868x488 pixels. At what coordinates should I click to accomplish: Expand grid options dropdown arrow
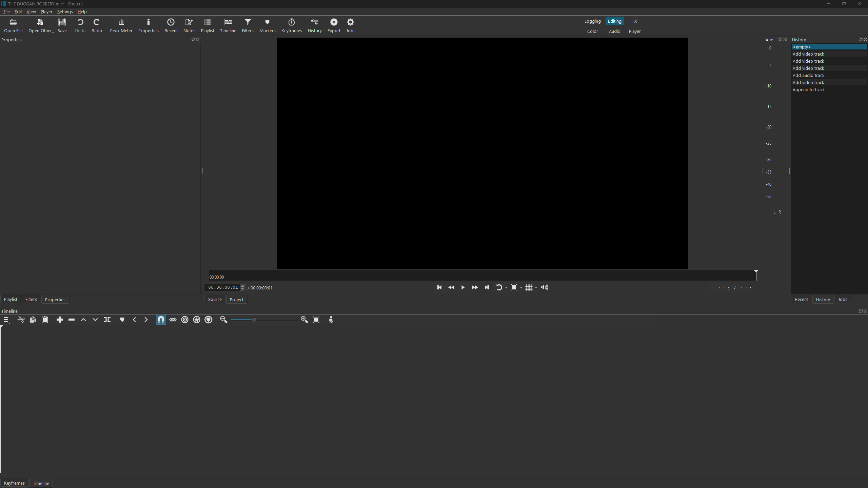(x=536, y=288)
